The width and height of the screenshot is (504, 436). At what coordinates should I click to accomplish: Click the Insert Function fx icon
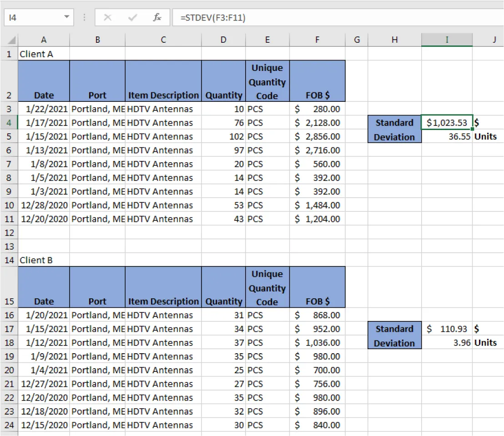pos(157,18)
